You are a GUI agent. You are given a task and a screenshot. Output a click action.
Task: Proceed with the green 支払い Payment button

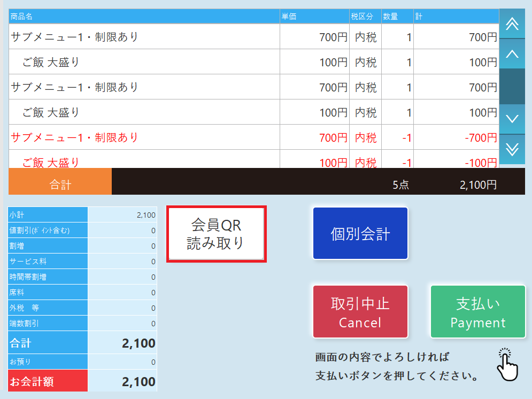(x=477, y=311)
